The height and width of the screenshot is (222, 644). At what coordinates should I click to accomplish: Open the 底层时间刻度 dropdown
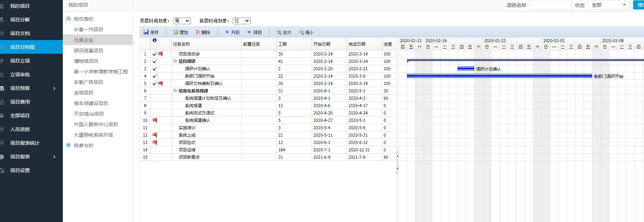click(241, 21)
